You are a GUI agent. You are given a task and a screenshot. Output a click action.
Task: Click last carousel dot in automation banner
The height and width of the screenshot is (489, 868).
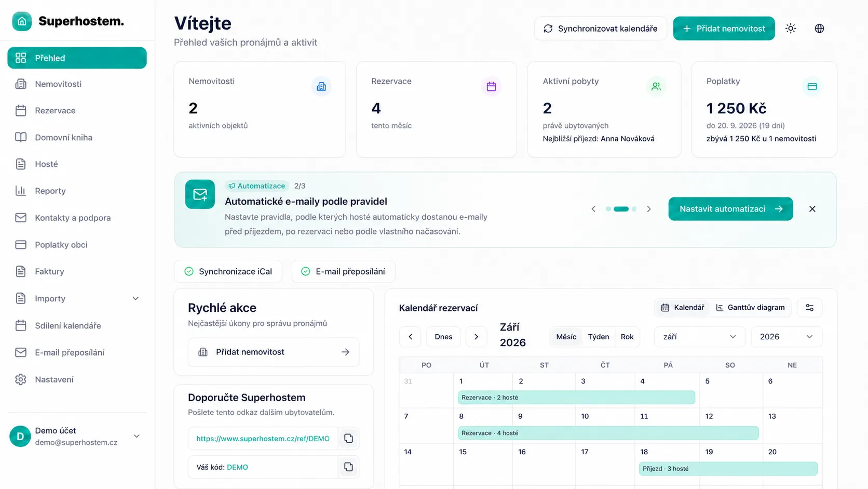[634, 209]
